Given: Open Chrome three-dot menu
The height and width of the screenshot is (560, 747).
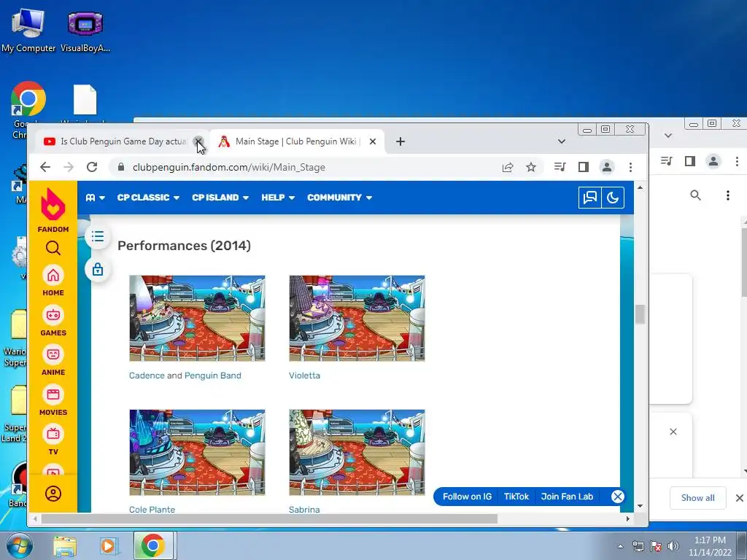Looking at the screenshot, I should [630, 167].
